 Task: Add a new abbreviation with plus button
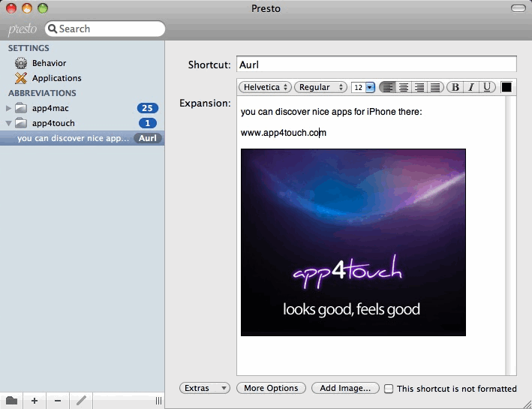[x=35, y=401]
